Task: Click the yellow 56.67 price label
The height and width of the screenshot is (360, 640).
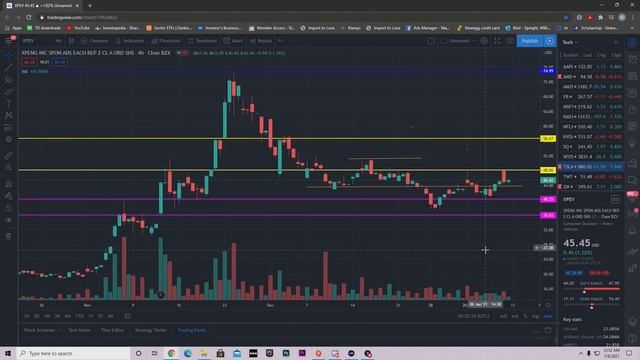Action: coord(548,139)
